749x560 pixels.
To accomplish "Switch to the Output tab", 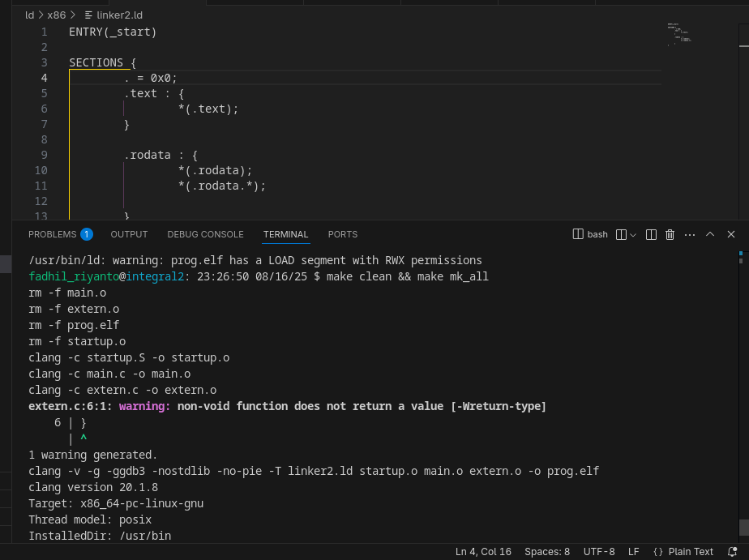I will [129, 234].
